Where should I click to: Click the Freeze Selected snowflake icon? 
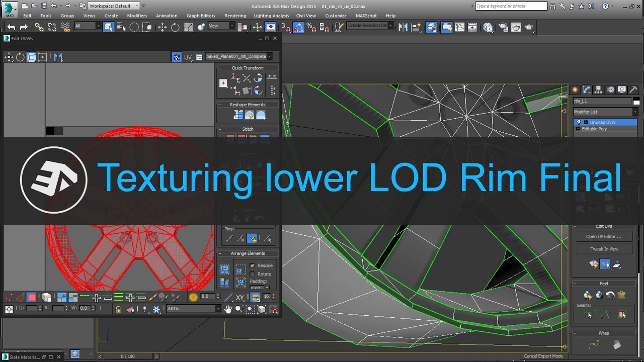coord(156,309)
